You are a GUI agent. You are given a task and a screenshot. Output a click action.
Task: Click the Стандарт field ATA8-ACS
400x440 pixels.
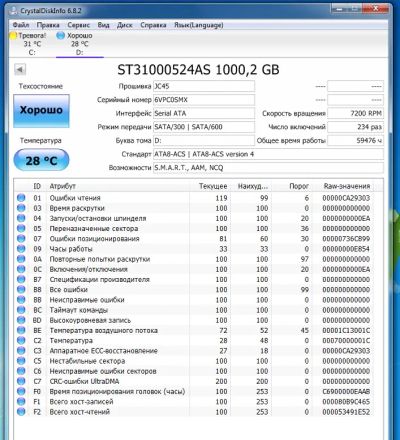pos(268,154)
